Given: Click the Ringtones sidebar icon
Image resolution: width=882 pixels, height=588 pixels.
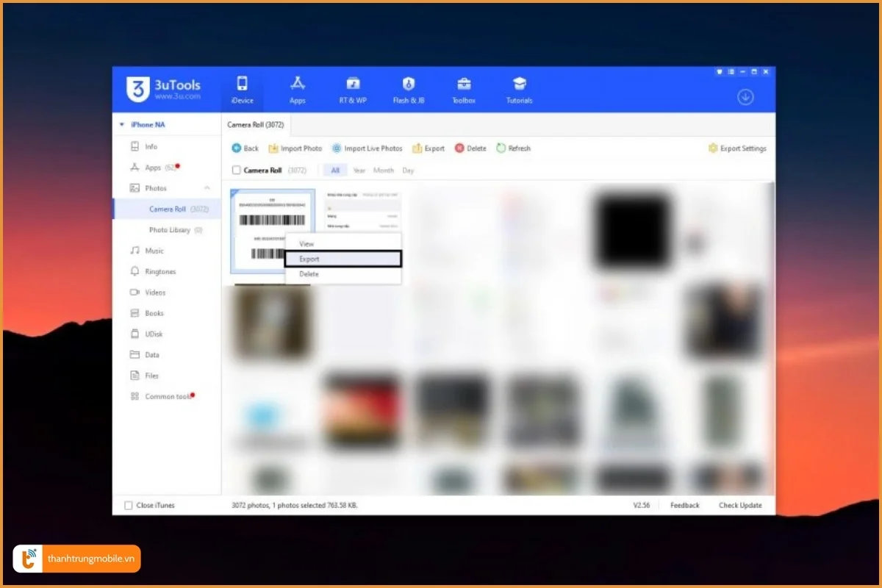Looking at the screenshot, I should (135, 271).
